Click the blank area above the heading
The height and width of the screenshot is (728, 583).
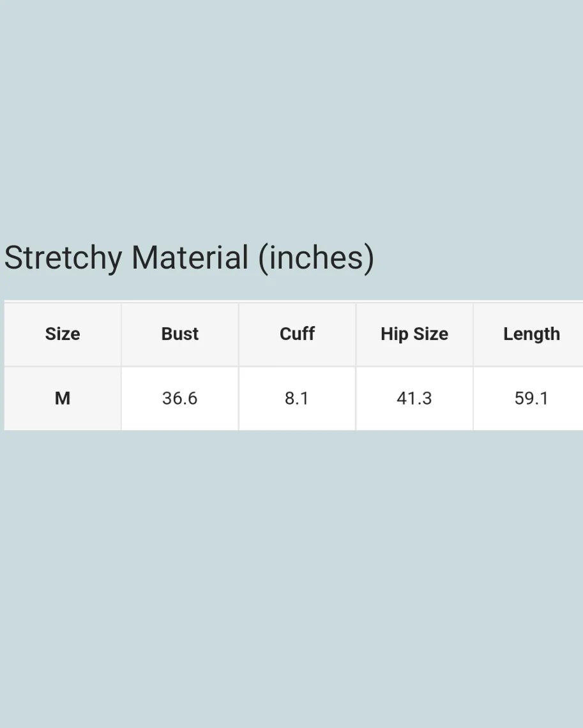tap(291, 115)
